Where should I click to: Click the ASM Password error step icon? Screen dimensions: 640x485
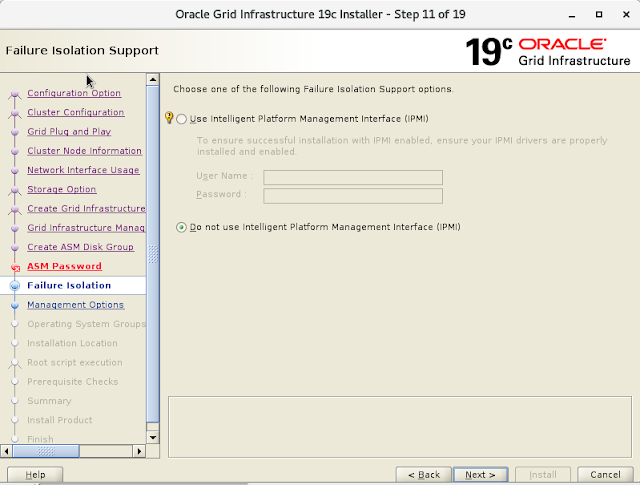coord(16,268)
